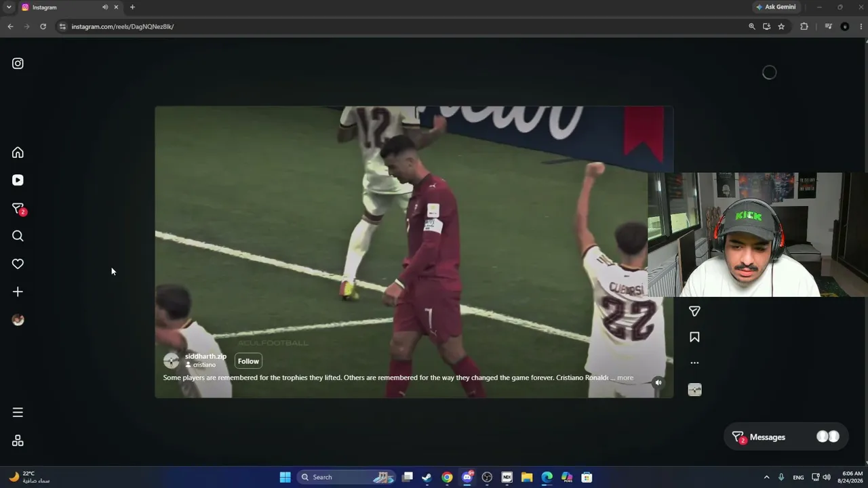
Task: Open OBS Studio from the taskbar
Action: pyautogui.click(x=487, y=477)
